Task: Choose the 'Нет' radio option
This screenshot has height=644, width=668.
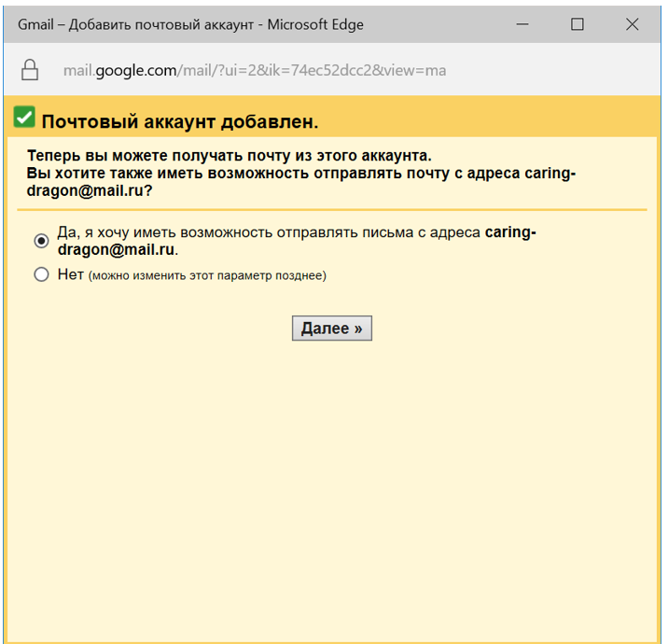Action: click(x=41, y=274)
